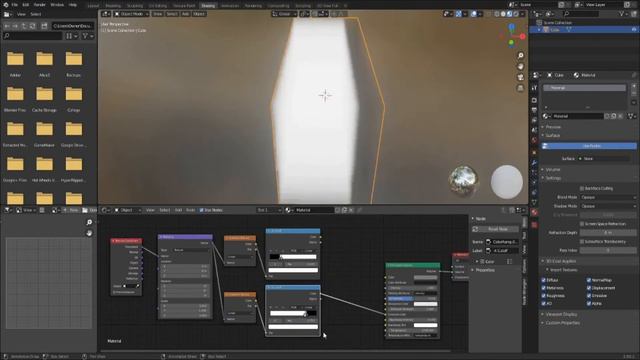Click the viewport pan hand icon
Image resolution: width=640 pixels, height=360 pixels.
coord(520,67)
